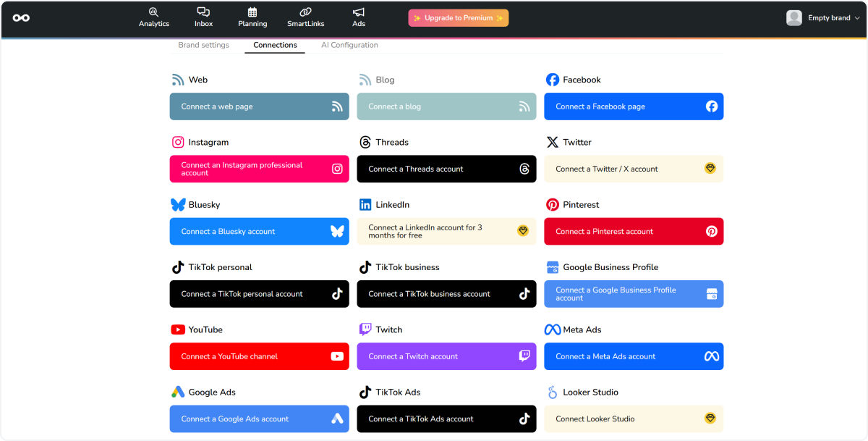Click the Facebook logo beside Facebook heading
The width and height of the screenshot is (868, 441).
point(553,80)
